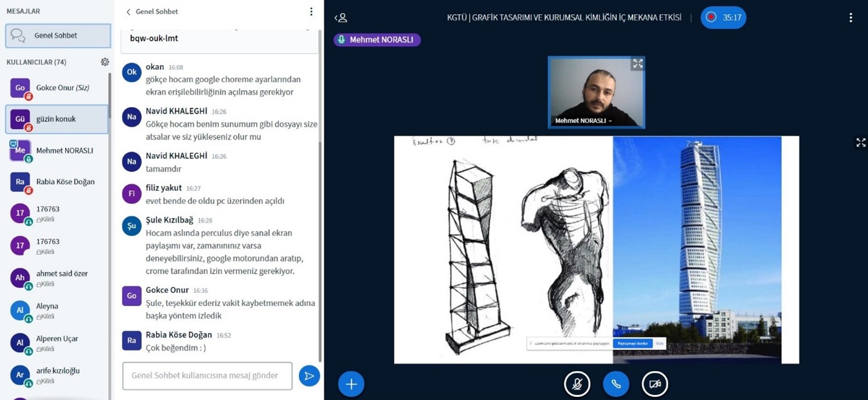Toggle the microphone mute button
868x400 pixels.
coord(577,384)
